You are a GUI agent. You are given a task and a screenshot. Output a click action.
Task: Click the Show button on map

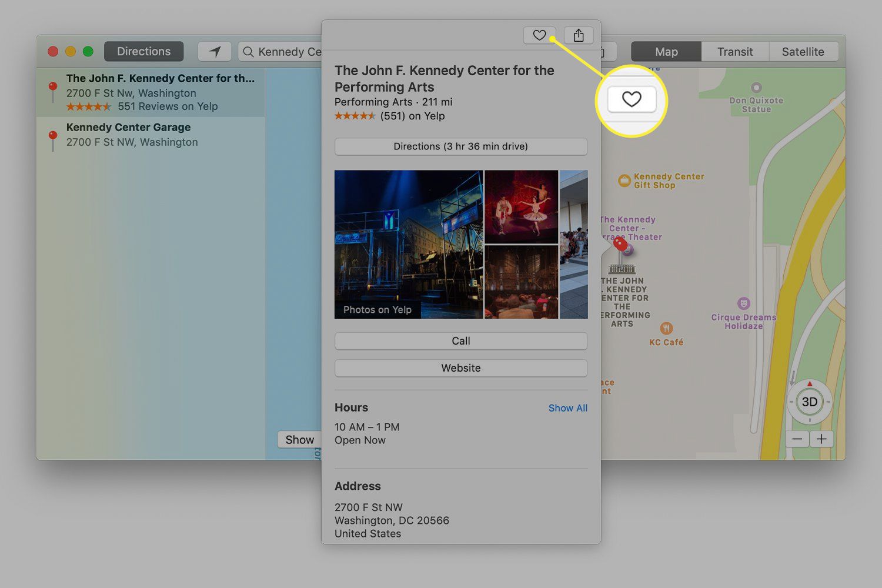click(x=299, y=440)
